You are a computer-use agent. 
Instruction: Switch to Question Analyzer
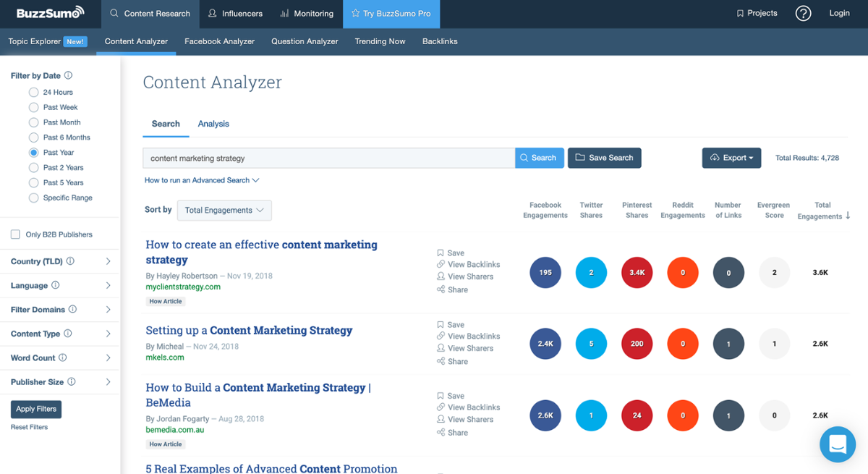click(x=305, y=41)
